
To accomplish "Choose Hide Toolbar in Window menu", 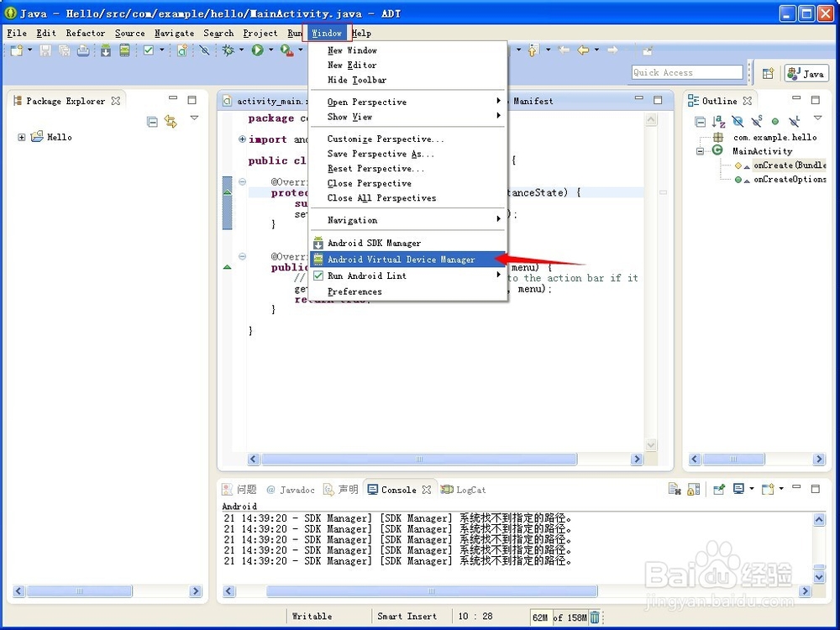I will 408,80.
